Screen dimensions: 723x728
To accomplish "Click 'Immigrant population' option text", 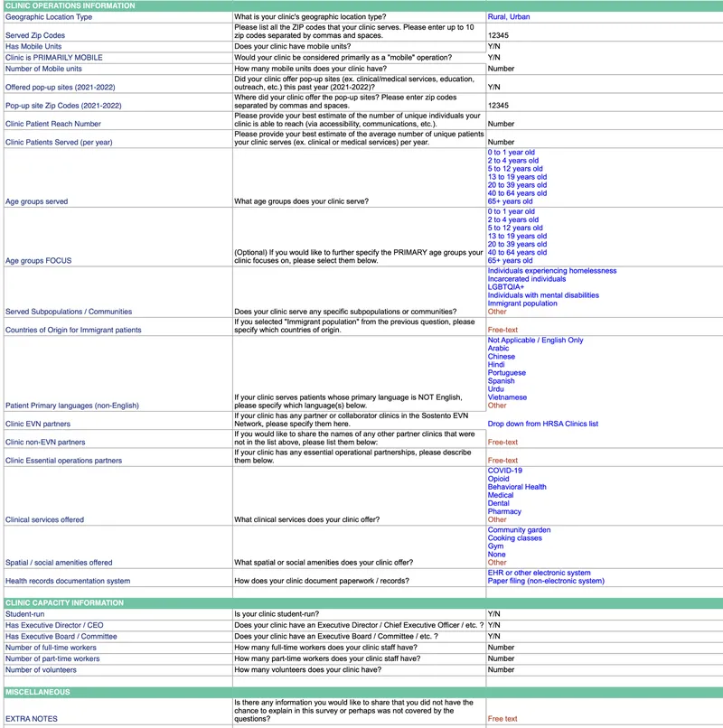I will tap(522, 303).
